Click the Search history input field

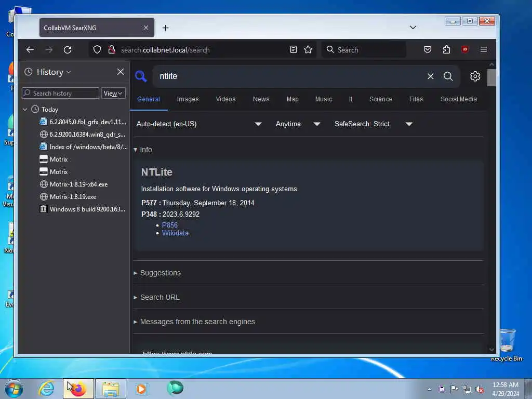(x=60, y=94)
